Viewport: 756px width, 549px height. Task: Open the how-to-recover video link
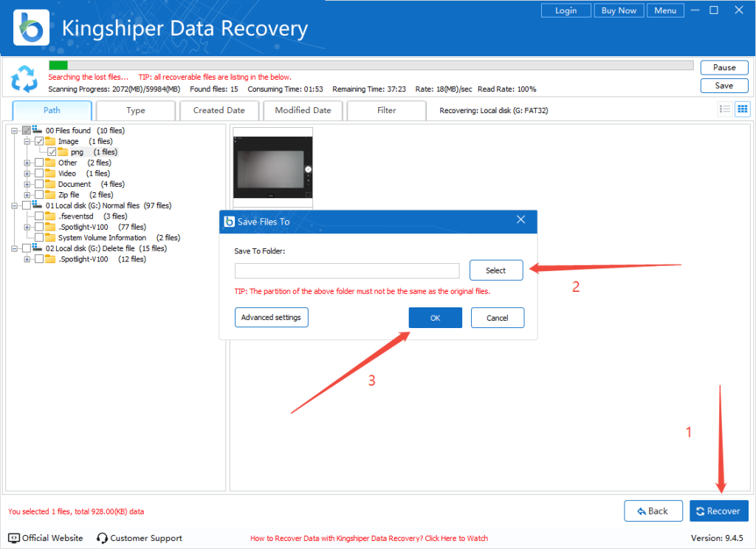(369, 539)
